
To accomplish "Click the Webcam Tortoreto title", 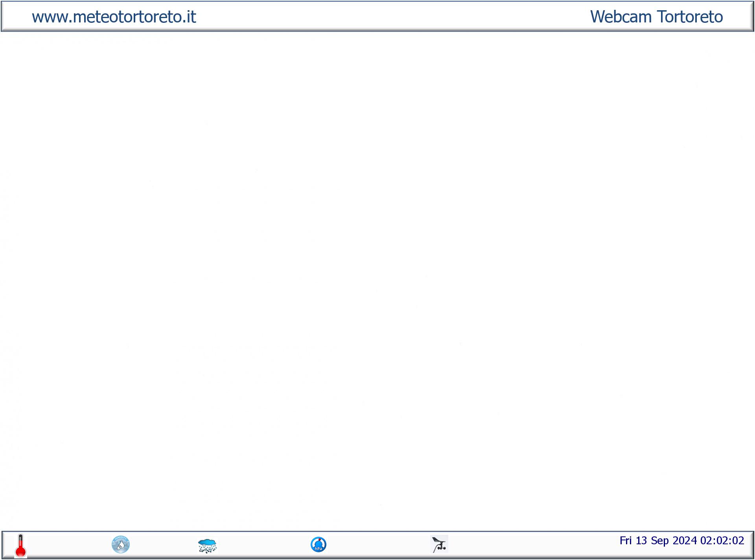I will 656,17.
